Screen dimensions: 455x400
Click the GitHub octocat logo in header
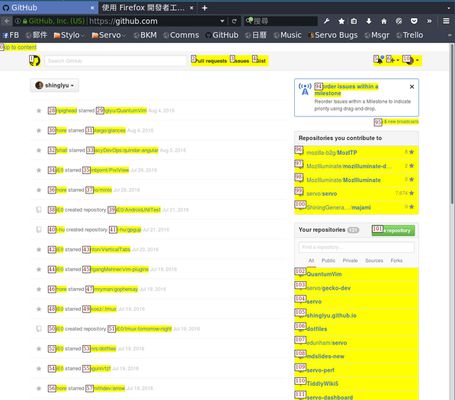point(34,60)
